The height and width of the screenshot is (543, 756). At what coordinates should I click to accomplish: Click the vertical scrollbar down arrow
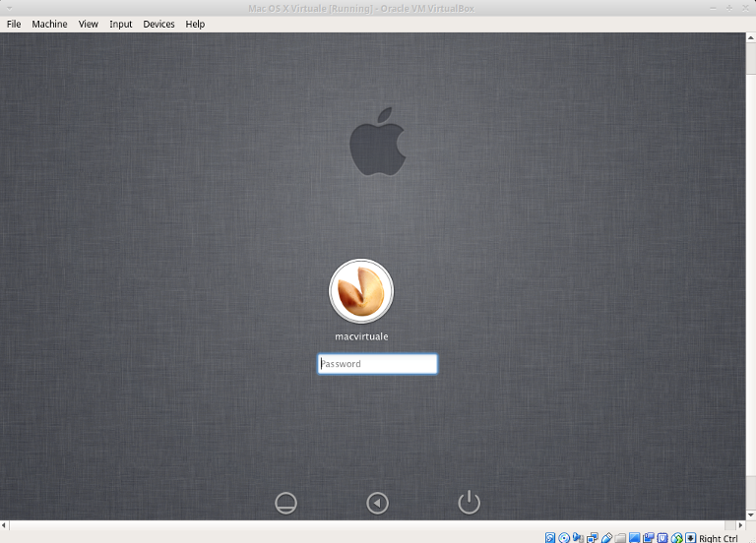pos(751,515)
